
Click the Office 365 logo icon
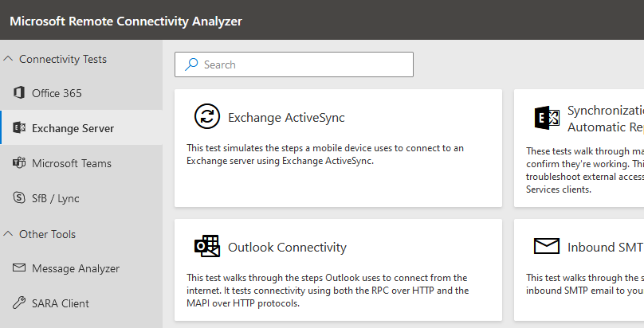coord(19,92)
